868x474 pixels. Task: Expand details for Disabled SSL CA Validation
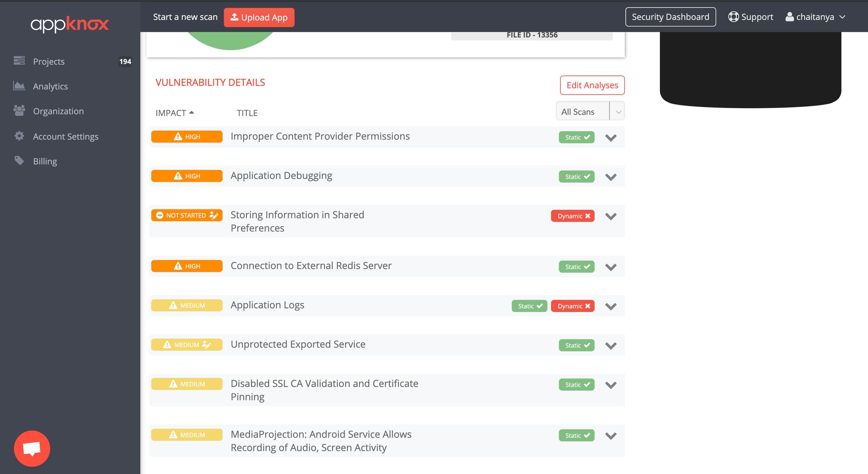tap(611, 385)
